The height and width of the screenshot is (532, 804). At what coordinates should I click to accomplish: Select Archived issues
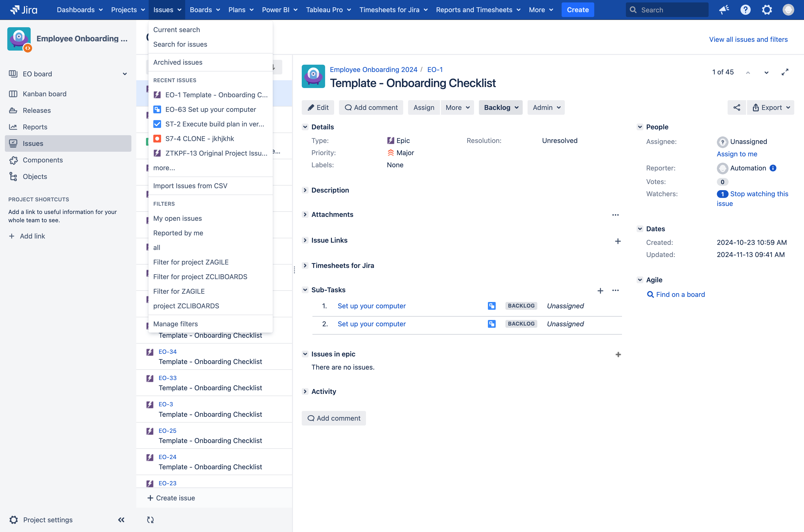pos(210,62)
